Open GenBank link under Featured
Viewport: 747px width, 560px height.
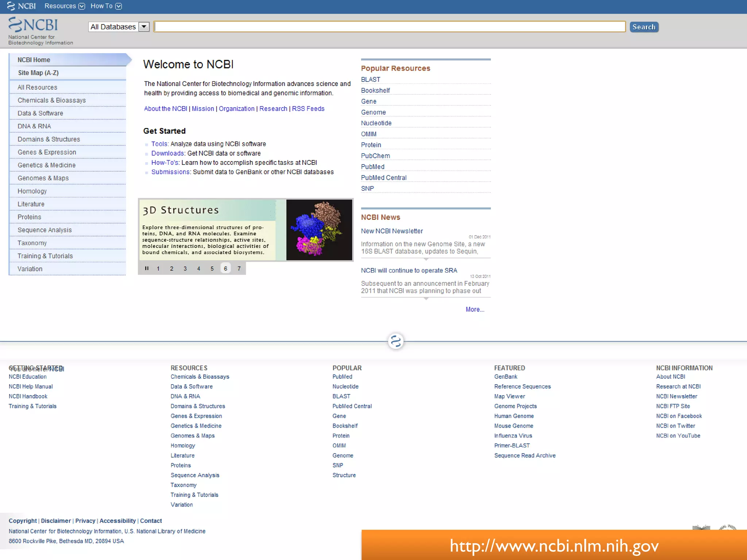506,377
